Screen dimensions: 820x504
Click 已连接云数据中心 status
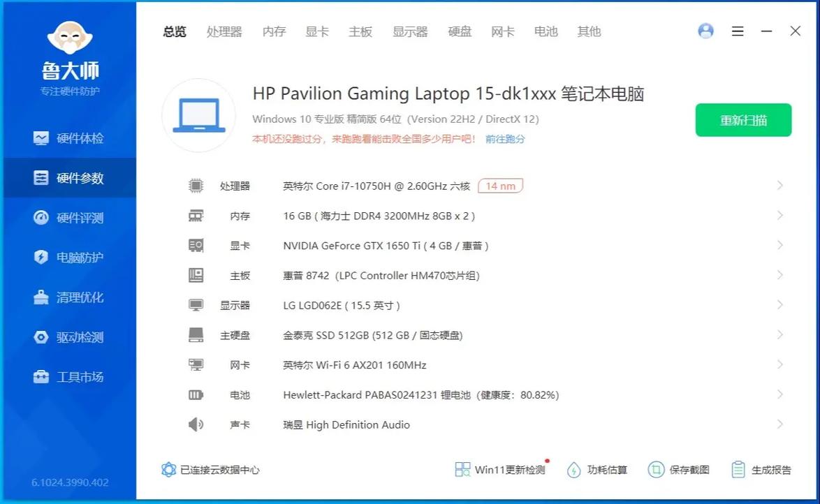pos(210,470)
